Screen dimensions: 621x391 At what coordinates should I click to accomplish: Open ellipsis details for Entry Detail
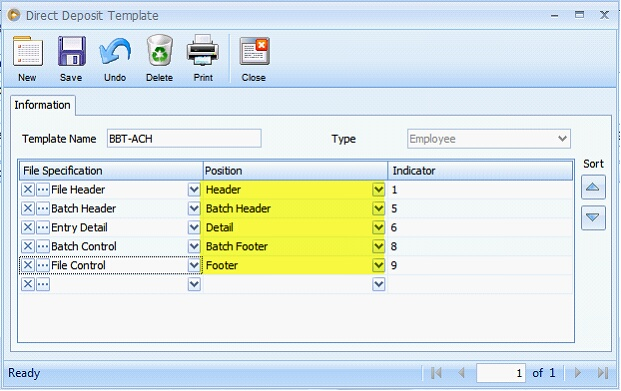coord(43,227)
